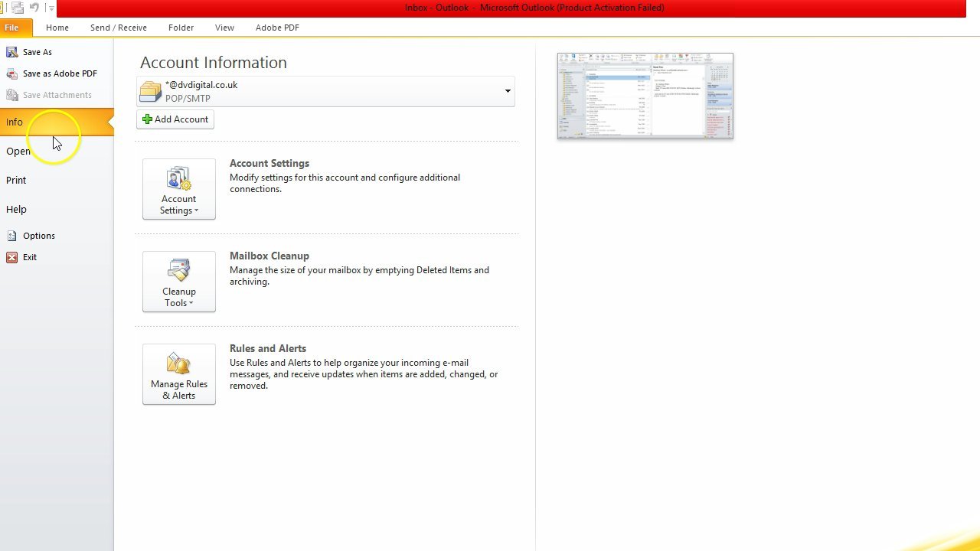Click the Cleanup Tools mailbox icon
Image resolution: width=980 pixels, height=551 pixels.
[179, 271]
